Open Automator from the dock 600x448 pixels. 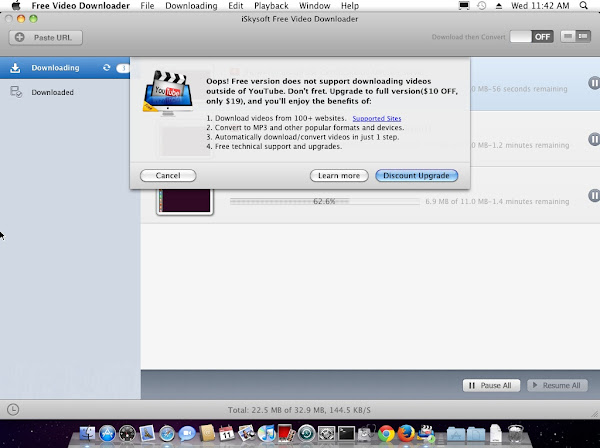coord(366,433)
